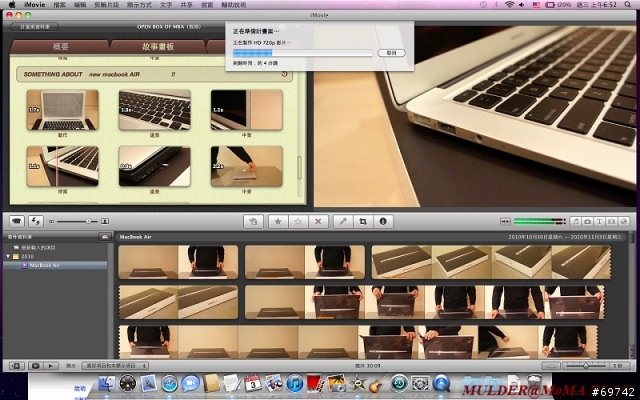The image size is (640, 400).
Task: Open the camera import window
Action: (16, 221)
